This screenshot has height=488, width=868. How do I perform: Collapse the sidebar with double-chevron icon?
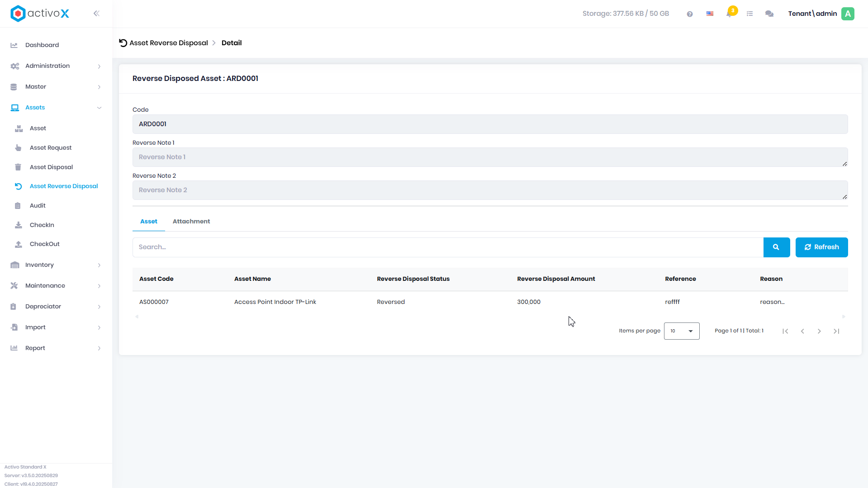(96, 14)
